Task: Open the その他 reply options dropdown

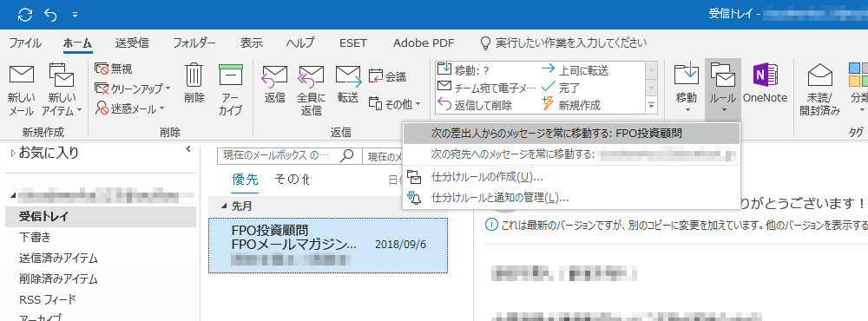Action: pos(395,103)
